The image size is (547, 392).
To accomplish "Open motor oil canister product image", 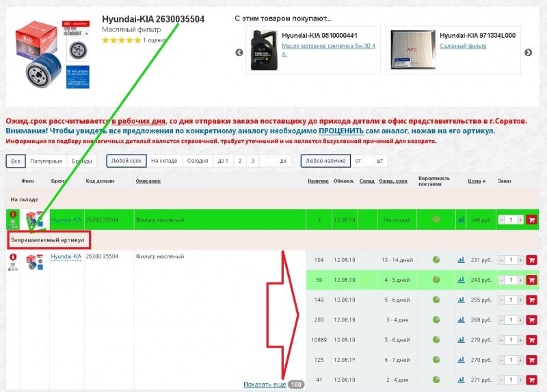I will point(264,50).
